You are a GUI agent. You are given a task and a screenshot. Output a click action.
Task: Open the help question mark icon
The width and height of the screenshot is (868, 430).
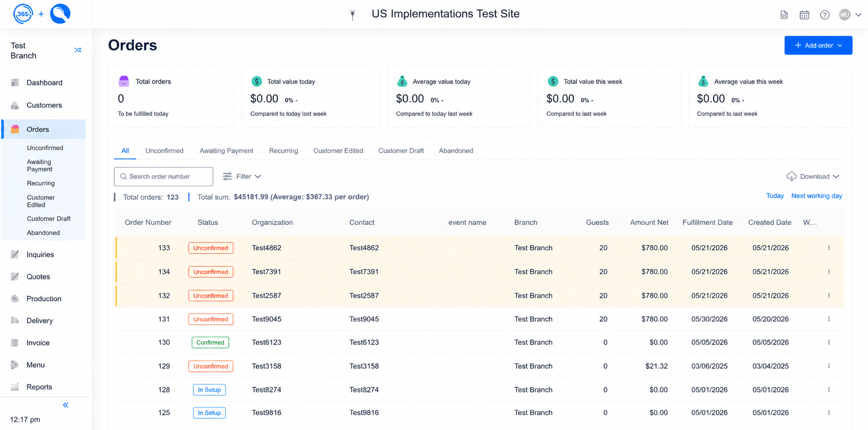pos(825,15)
